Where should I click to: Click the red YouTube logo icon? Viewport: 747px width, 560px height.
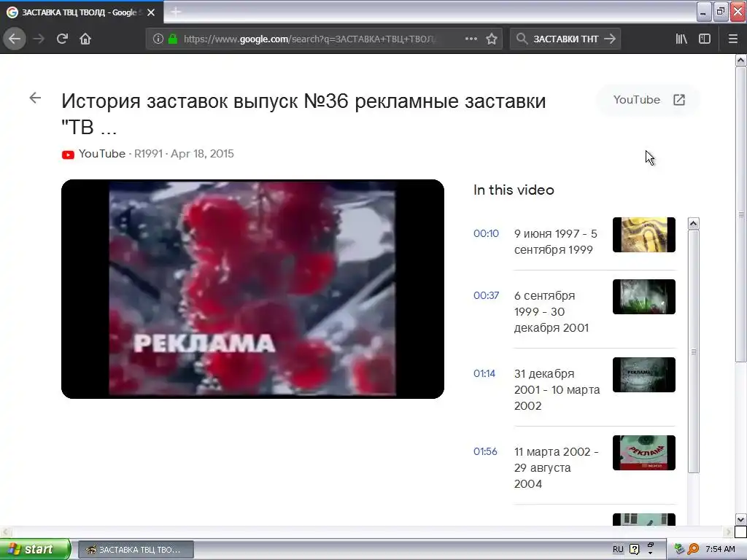pyautogui.click(x=68, y=155)
